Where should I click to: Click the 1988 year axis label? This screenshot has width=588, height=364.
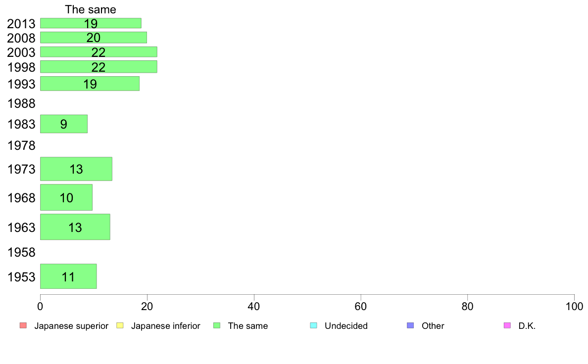coord(21,103)
